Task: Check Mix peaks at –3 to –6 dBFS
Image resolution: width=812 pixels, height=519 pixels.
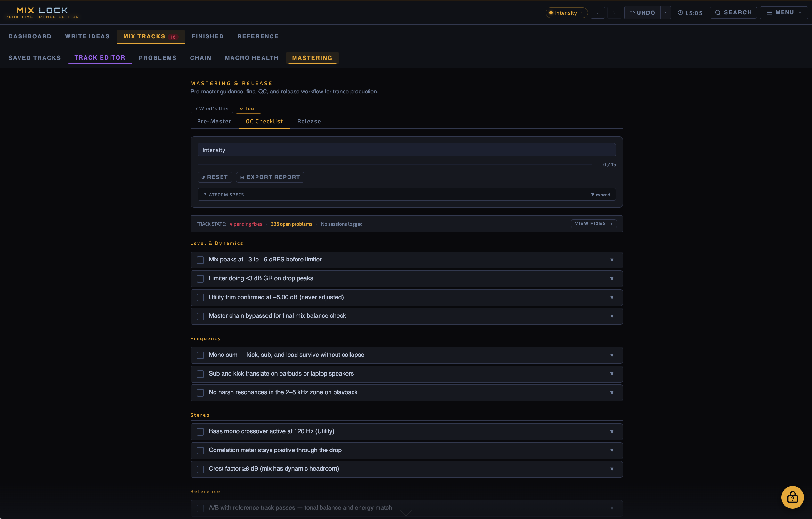Action: [200, 260]
